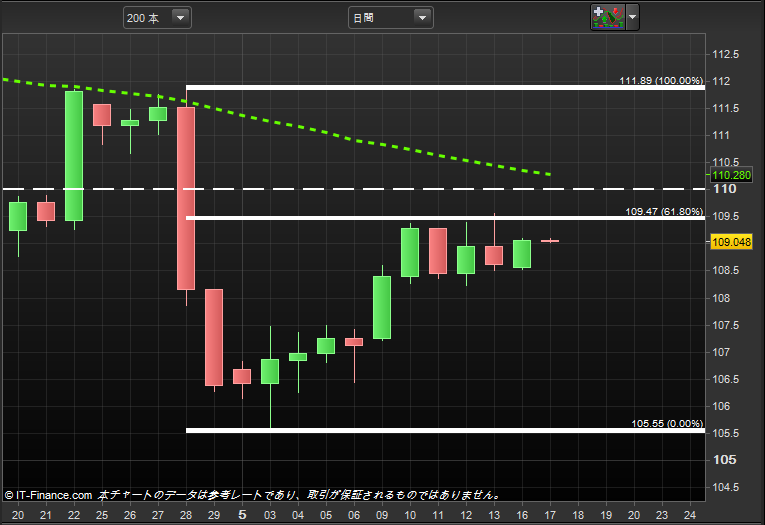The width and height of the screenshot is (765, 525).
Task: Open the 200本 bar count dropdown
Action: coord(157,18)
